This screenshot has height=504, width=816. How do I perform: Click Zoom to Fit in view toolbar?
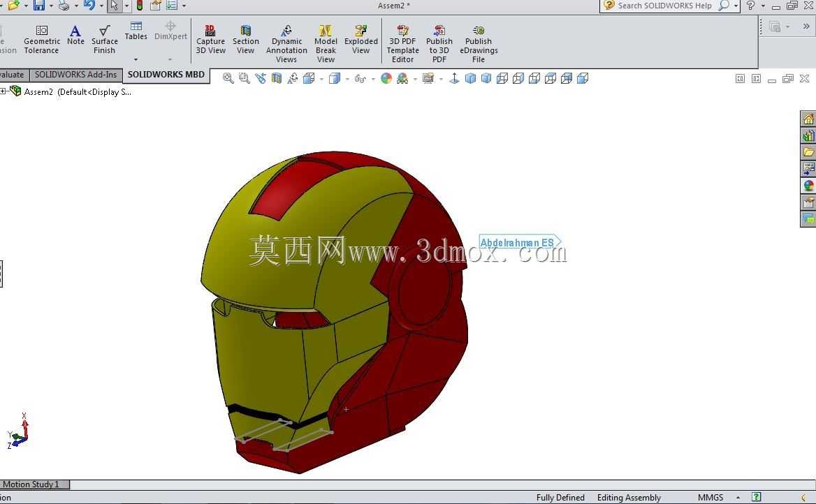[x=228, y=78]
